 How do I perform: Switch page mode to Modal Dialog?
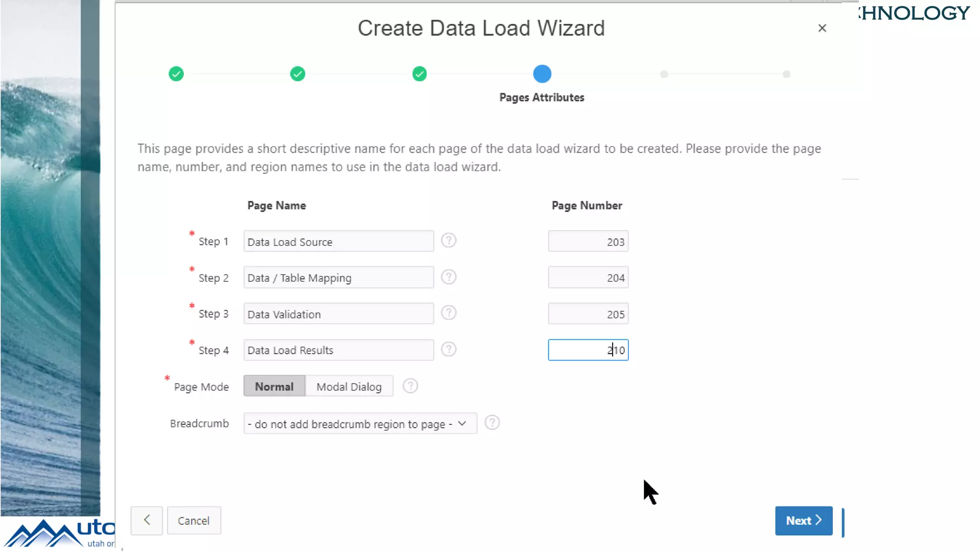(349, 386)
